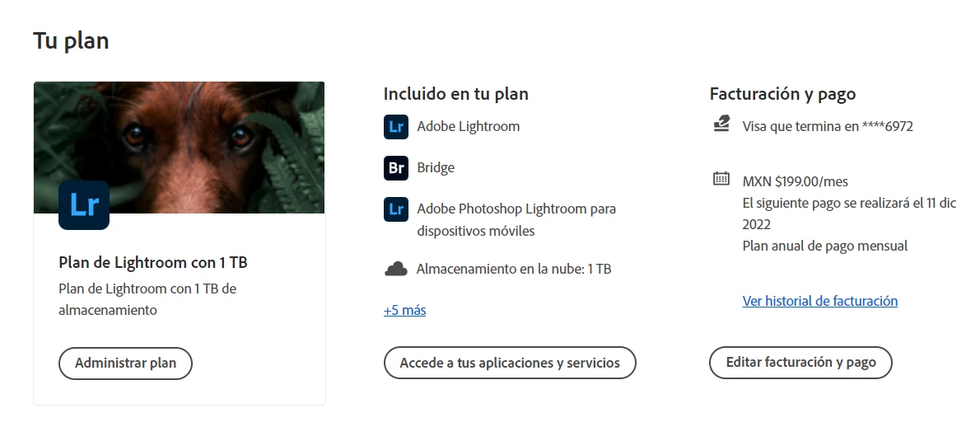The height and width of the screenshot is (427, 980).
Task: Click the payment card icon beside Visa
Action: (x=721, y=123)
